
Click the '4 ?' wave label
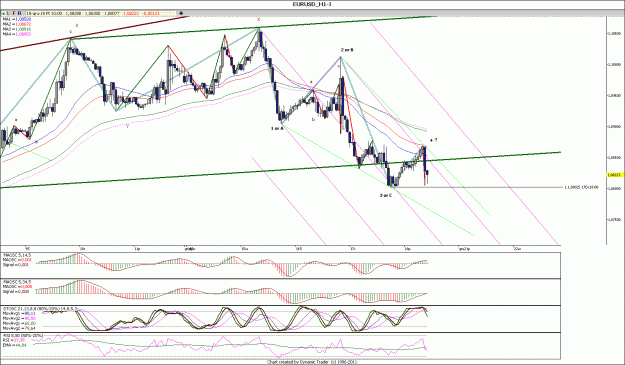pyautogui.click(x=434, y=140)
